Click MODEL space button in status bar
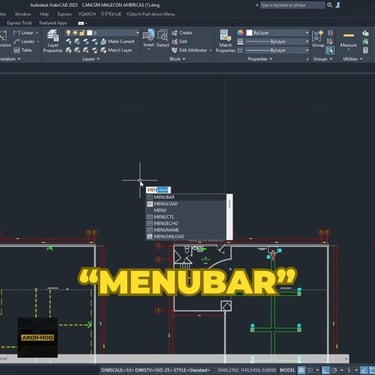Screen dimensions: 375x375 pos(287,370)
